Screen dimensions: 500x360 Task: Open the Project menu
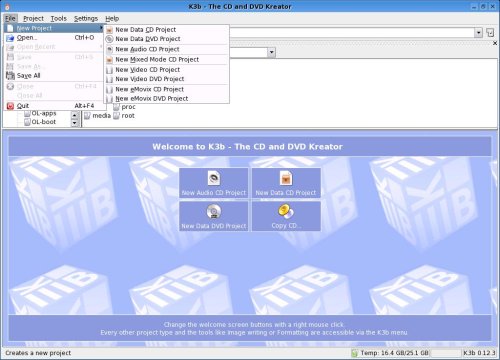33,18
